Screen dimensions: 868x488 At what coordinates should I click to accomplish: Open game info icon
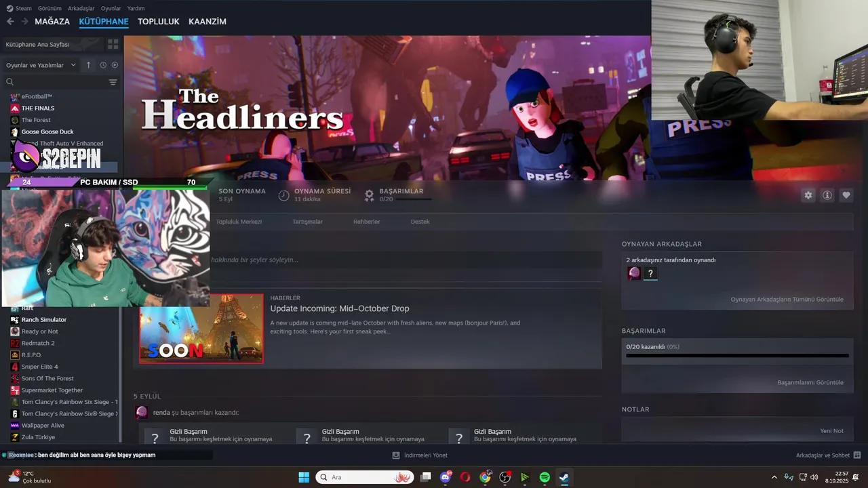(x=827, y=195)
